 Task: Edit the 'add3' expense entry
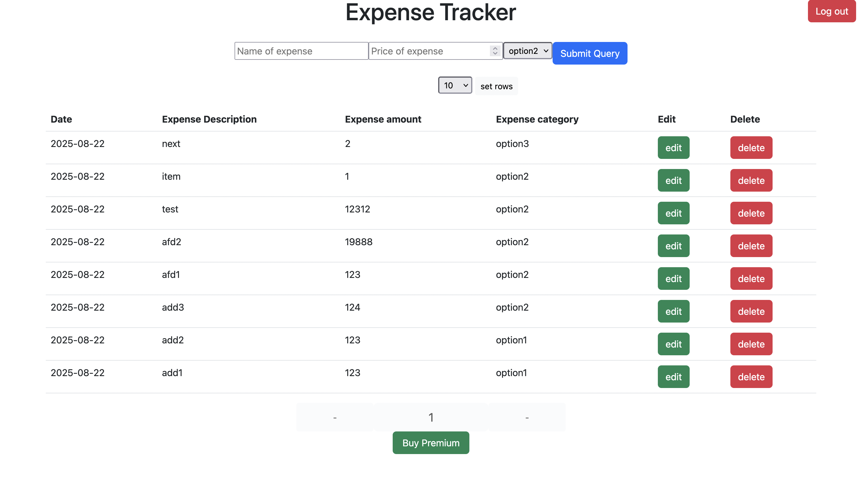[673, 311]
